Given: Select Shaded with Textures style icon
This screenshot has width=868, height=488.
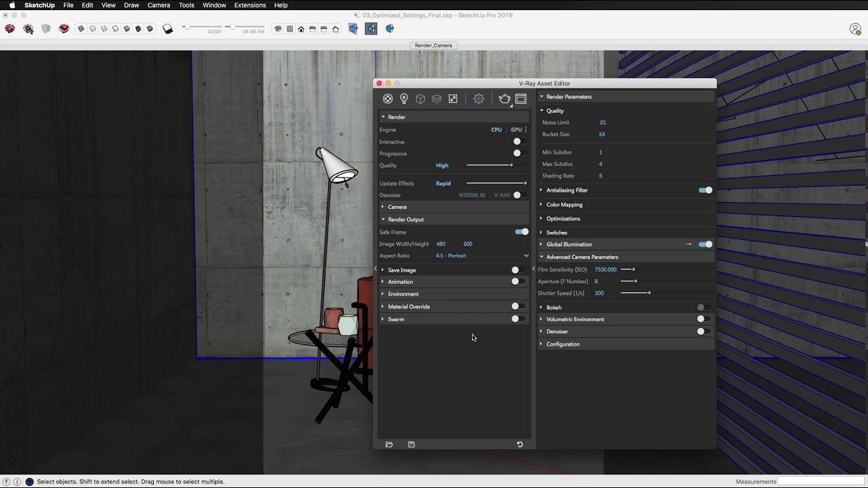Looking at the screenshot, I should coord(138,29).
